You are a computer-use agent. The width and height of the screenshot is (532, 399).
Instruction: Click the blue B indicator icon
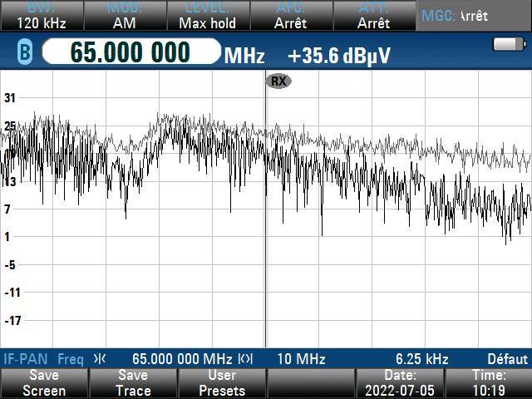pyautogui.click(x=25, y=54)
